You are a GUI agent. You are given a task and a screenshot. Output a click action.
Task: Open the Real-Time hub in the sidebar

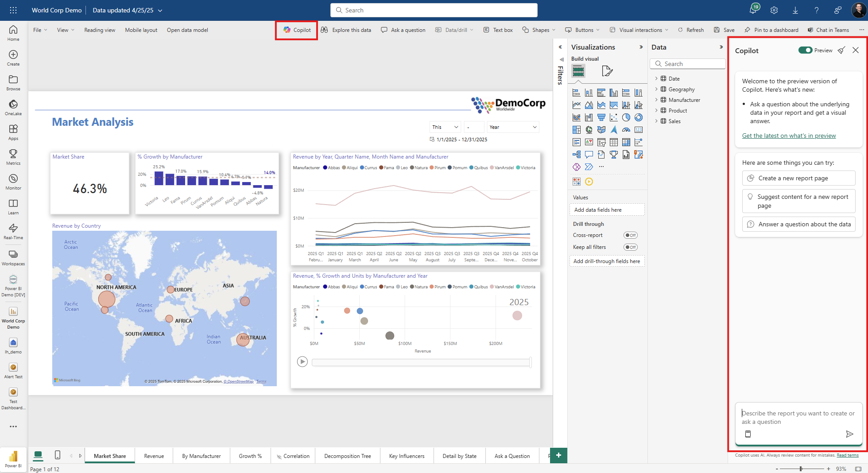pos(13,229)
